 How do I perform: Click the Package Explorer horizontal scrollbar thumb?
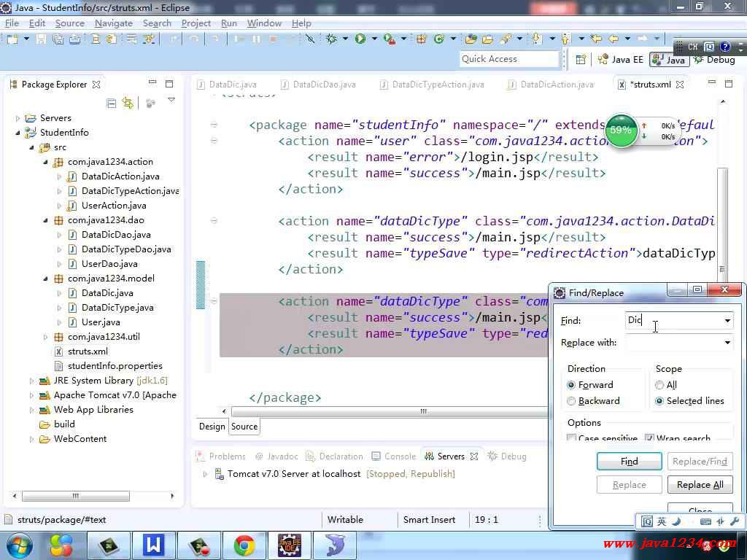(x=75, y=496)
